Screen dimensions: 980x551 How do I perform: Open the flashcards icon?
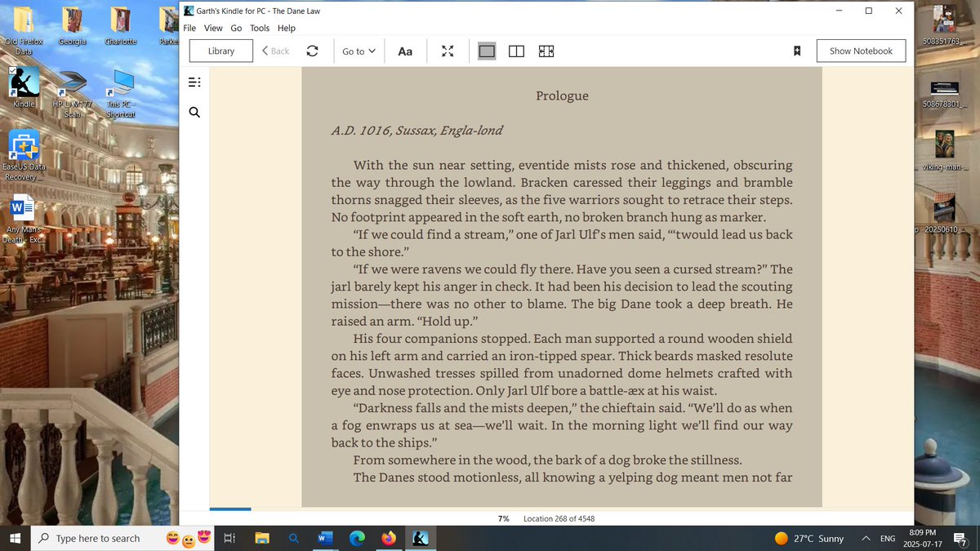tap(546, 51)
